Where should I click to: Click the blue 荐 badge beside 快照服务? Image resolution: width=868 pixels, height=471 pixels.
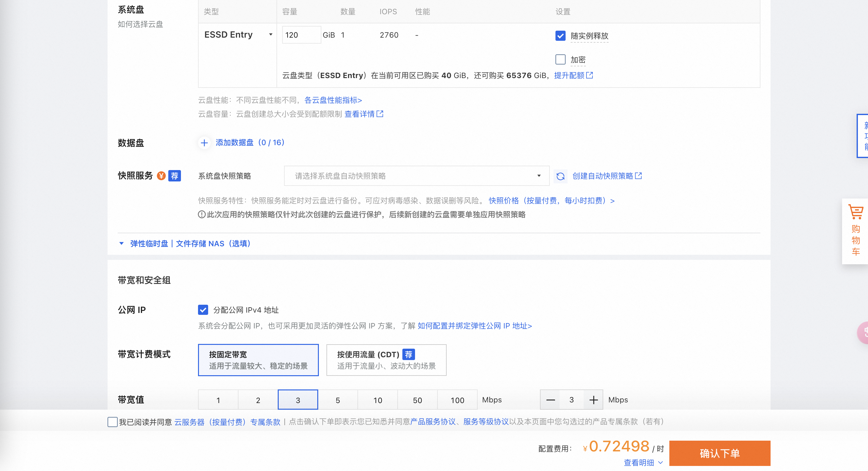point(175,176)
